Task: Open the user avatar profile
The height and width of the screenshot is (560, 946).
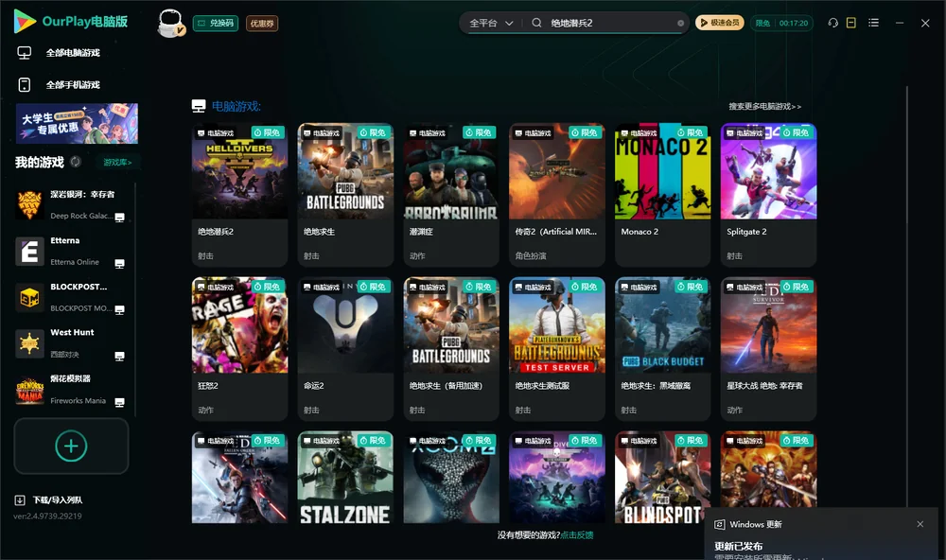Action: [170, 23]
